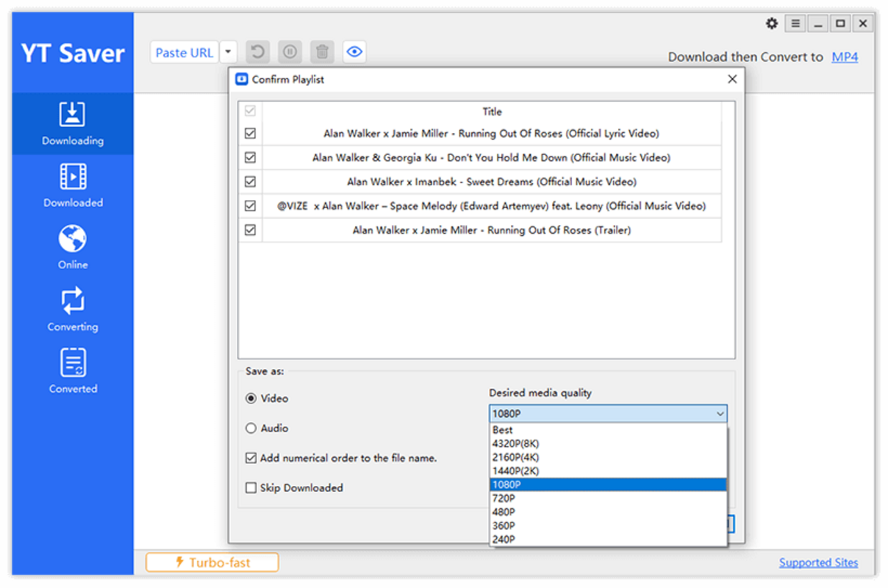Open the Supported Sites link
The width and height of the screenshot is (888, 588).
818,562
